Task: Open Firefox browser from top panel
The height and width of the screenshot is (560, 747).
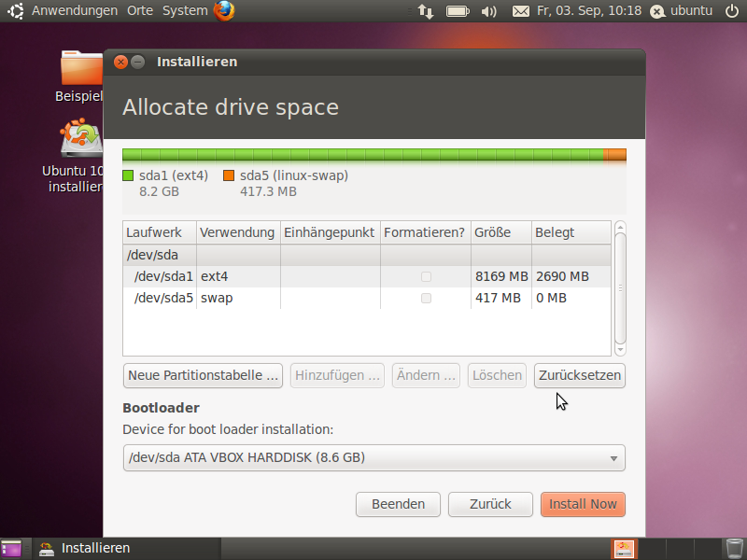Action: [224, 11]
